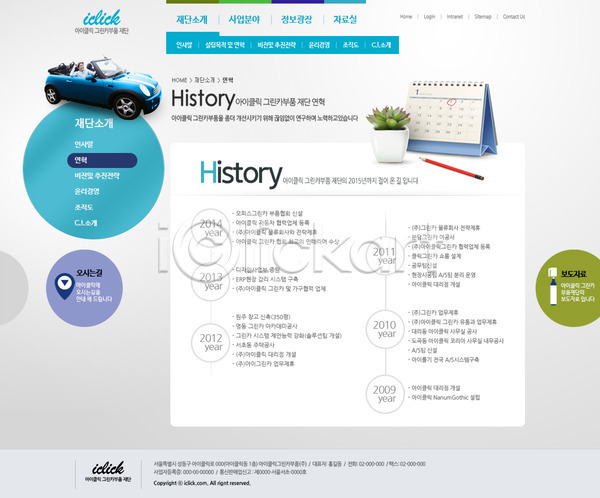
Task: Go to the Contact Us link
Action: (513, 17)
